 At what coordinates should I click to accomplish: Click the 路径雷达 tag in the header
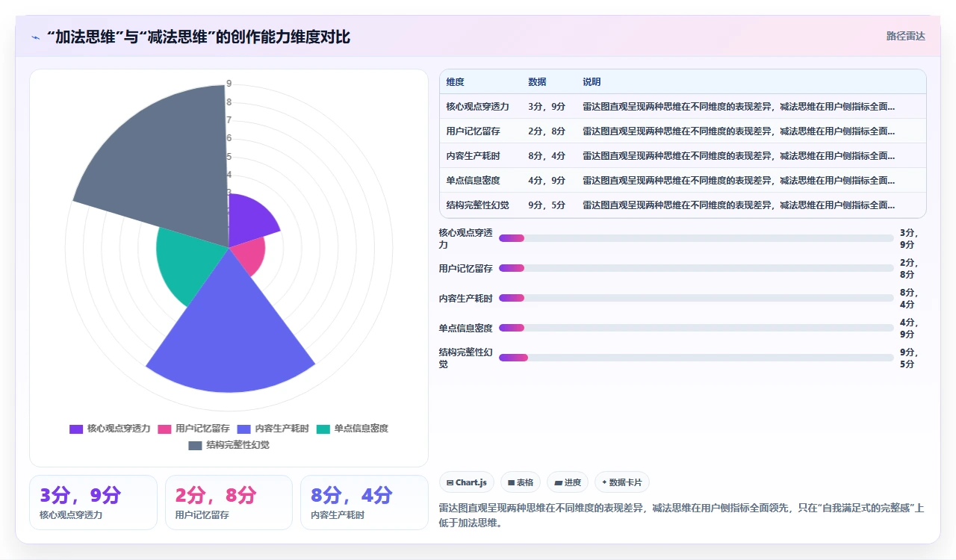(905, 36)
